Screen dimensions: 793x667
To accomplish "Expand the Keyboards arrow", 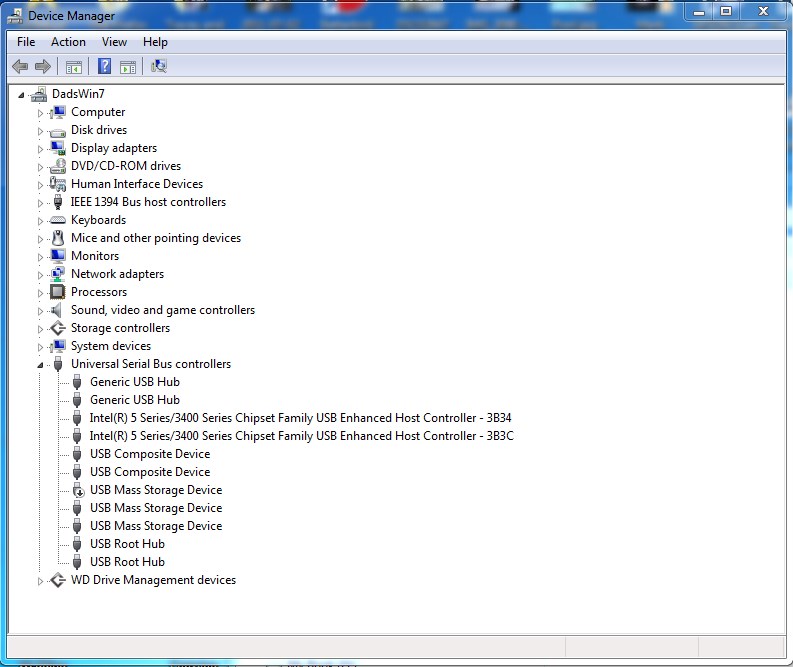I will point(40,221).
